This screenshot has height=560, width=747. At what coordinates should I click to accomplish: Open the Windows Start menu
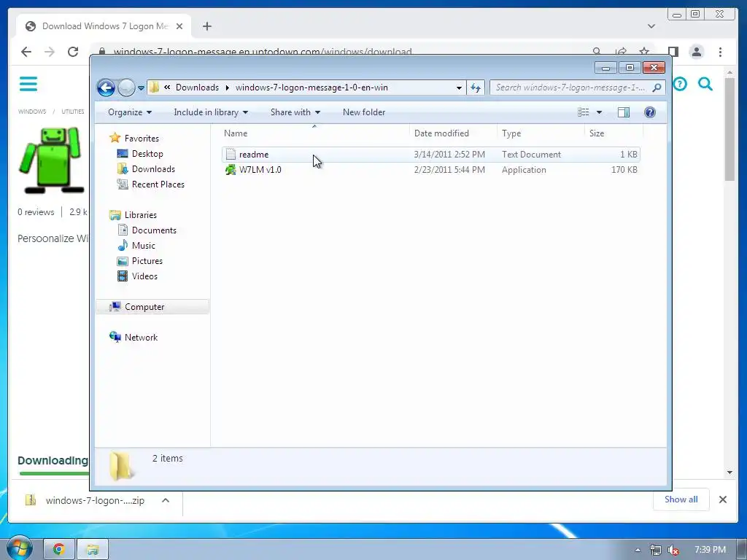coord(19,549)
